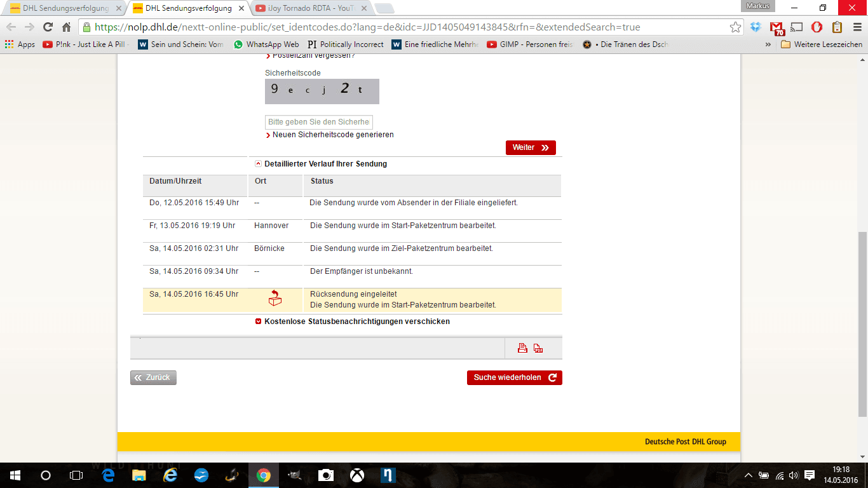The image size is (868, 488).
Task: Bookmark this page with the star icon
Action: (x=735, y=27)
